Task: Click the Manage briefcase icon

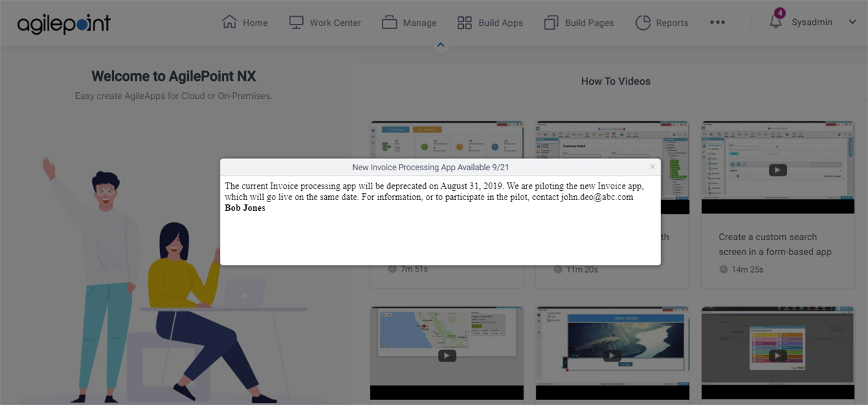Action: click(x=389, y=22)
